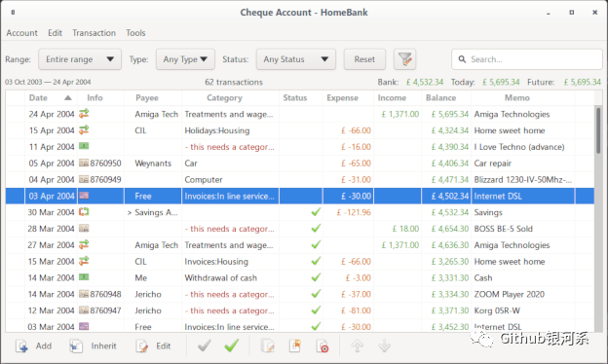Click reconciled checkmark on Savings row
The image size is (608, 364).
coord(316,212)
